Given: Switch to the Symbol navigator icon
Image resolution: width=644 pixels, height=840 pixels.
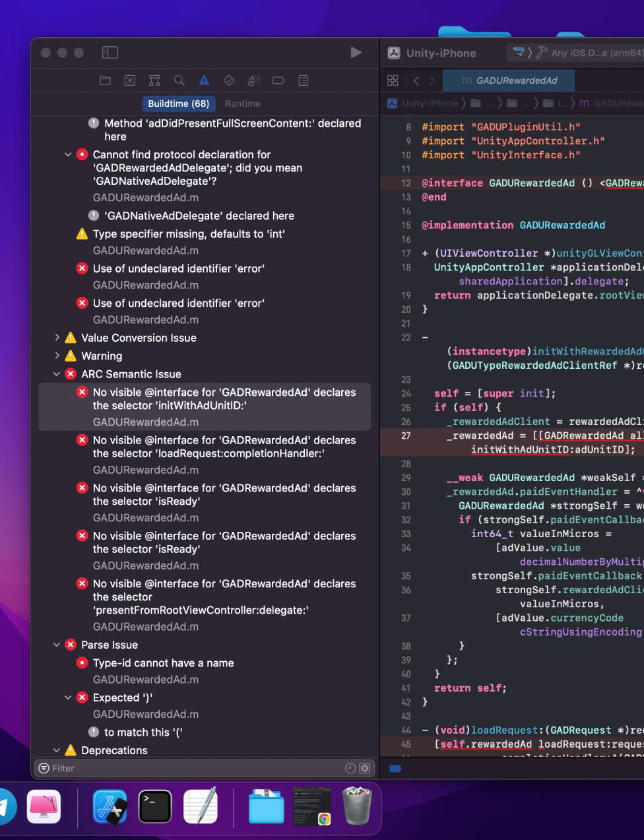Looking at the screenshot, I should (154, 81).
